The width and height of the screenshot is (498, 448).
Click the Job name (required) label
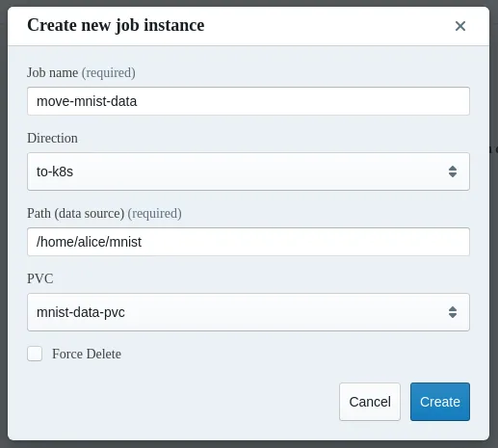(81, 72)
